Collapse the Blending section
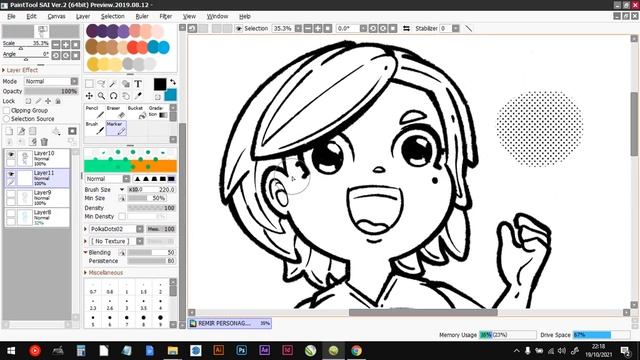Screen dimensions: 640x360 click(x=86, y=253)
